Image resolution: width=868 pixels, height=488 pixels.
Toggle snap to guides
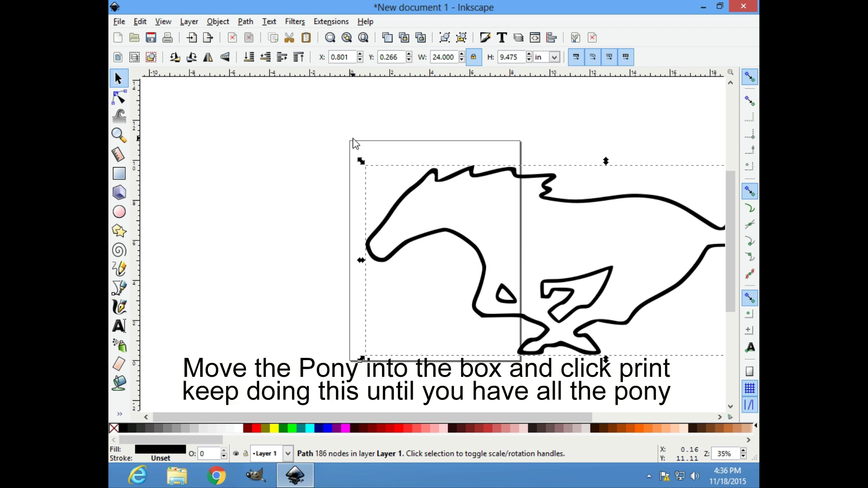click(x=750, y=405)
